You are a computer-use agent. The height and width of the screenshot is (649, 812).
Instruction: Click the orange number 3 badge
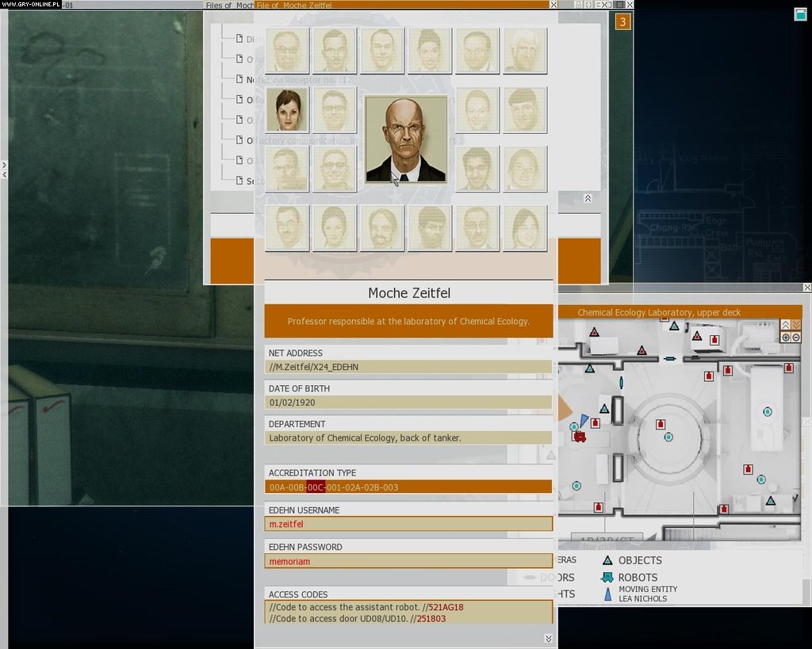[623, 21]
